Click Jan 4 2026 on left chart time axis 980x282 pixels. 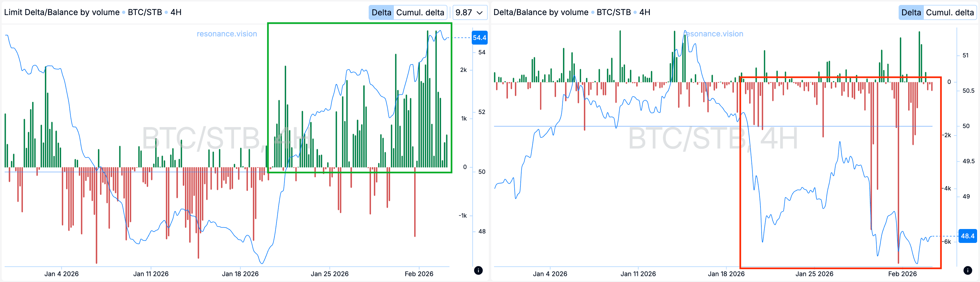pos(61,274)
